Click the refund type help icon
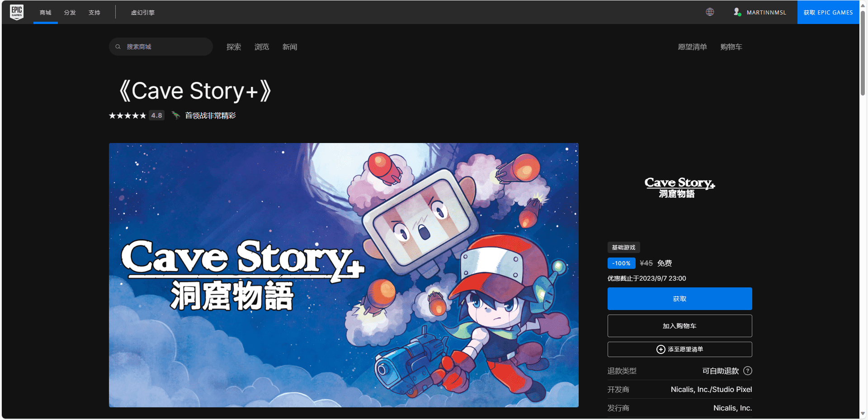 pos(748,371)
